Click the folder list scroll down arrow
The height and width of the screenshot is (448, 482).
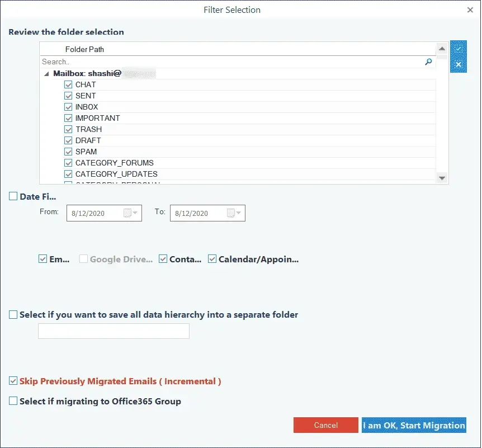click(442, 178)
